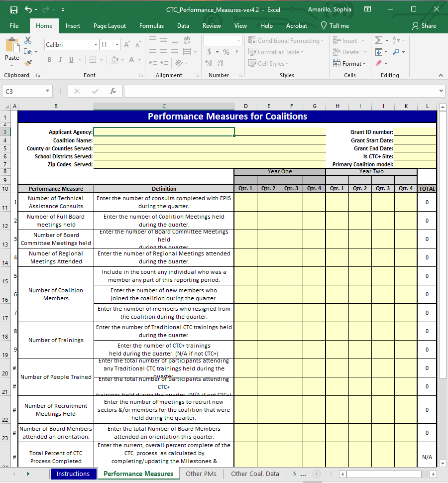Click the Insert Function fx icon
Screen dimensions: 448x483
click(113, 91)
